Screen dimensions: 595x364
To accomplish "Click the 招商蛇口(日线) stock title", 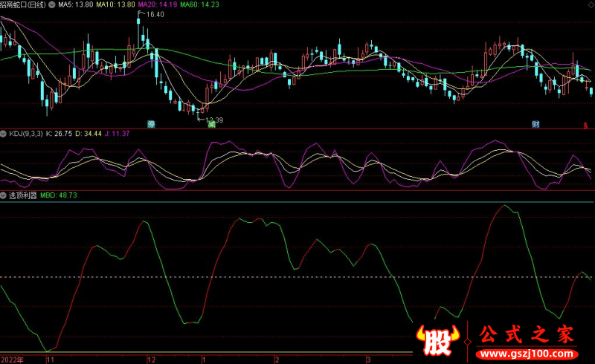I will pos(23,4).
